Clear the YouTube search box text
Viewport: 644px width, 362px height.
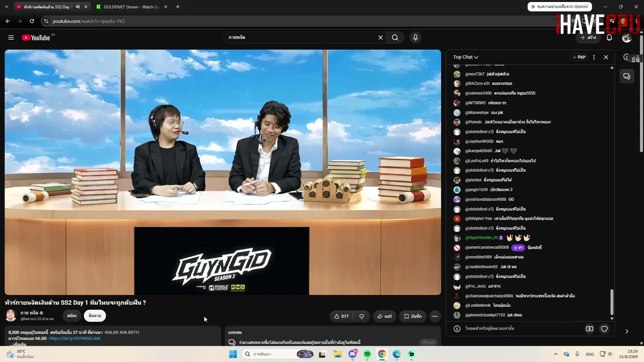point(380,38)
